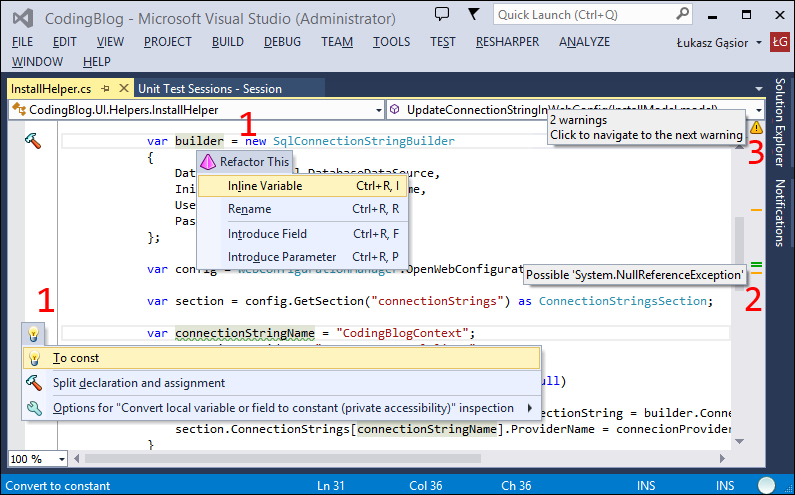
Task: Click the builder variable in code
Action: pos(199,141)
